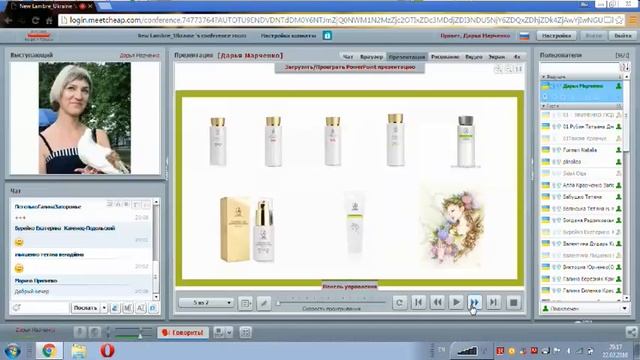This screenshot has height=360, width=640.
Task: Click the room settings lock icon
Action: tap(327, 36)
